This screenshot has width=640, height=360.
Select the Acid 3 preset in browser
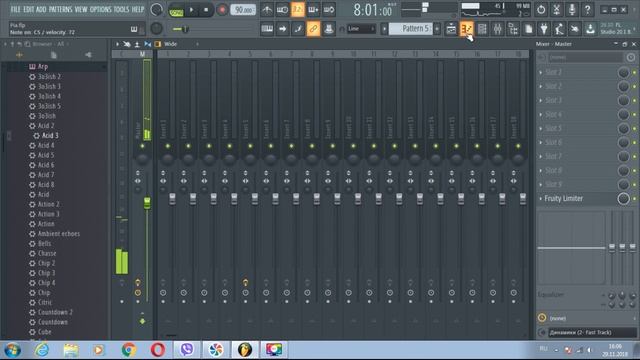pyautogui.click(x=50, y=136)
